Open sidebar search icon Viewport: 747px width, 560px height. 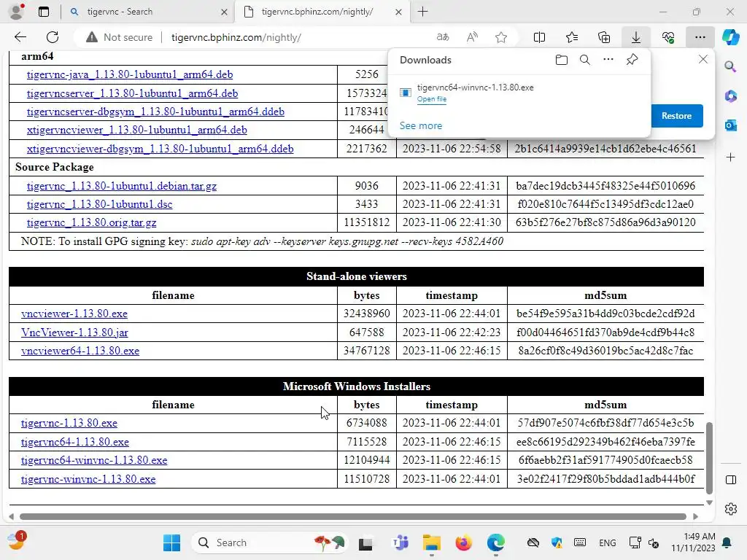[x=730, y=66]
